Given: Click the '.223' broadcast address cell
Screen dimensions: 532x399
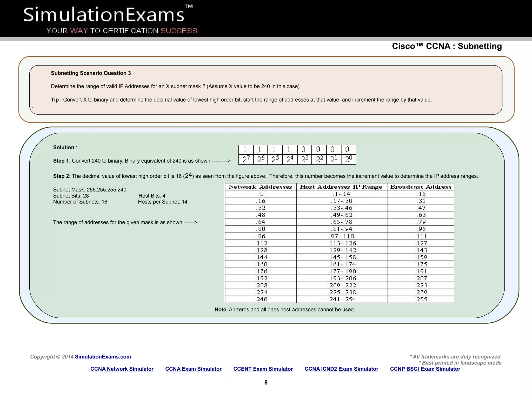Looking at the screenshot, I should [421, 285].
